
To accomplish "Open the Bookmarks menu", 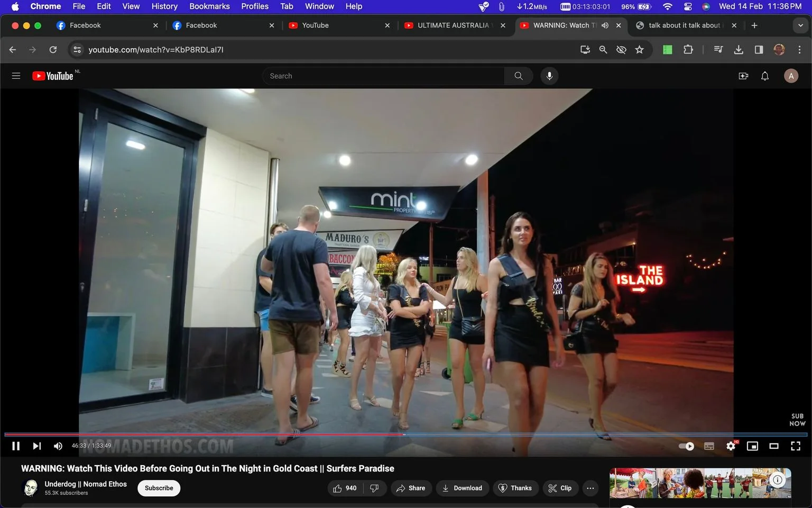I will point(209,6).
